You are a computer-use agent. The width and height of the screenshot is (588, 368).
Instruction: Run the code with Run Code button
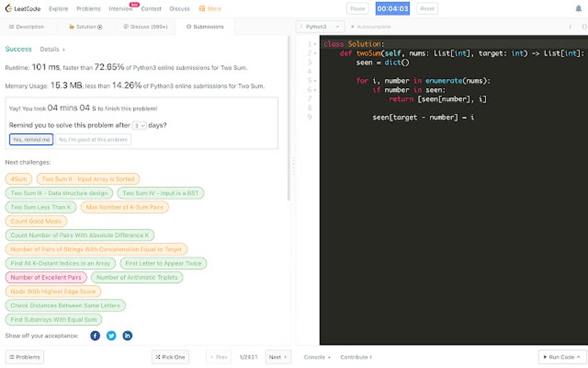point(560,356)
